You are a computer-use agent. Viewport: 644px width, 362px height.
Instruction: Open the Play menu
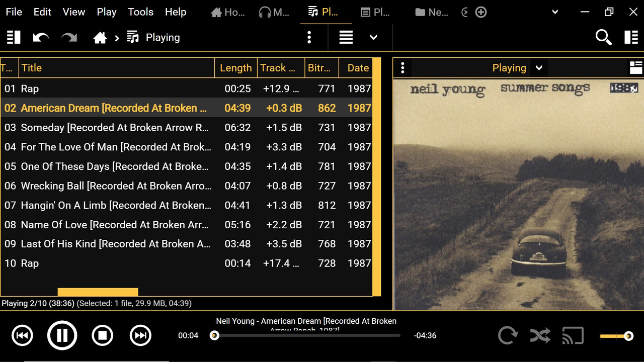[x=107, y=12]
